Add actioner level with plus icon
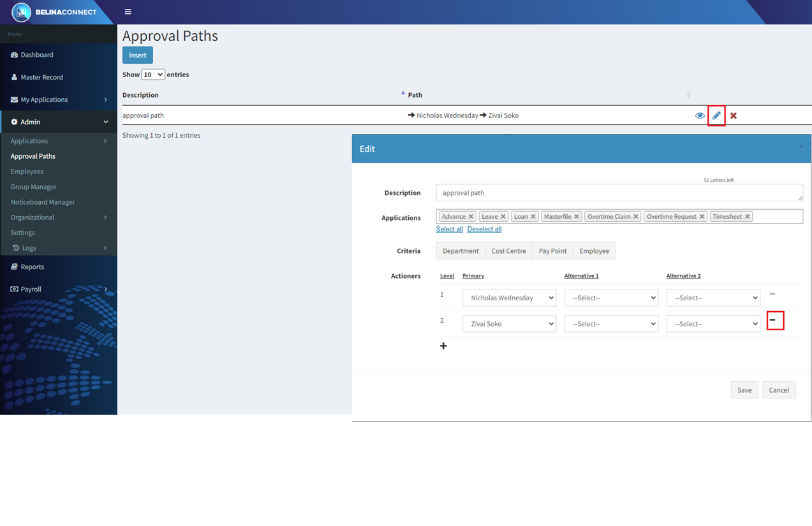 tap(443, 346)
